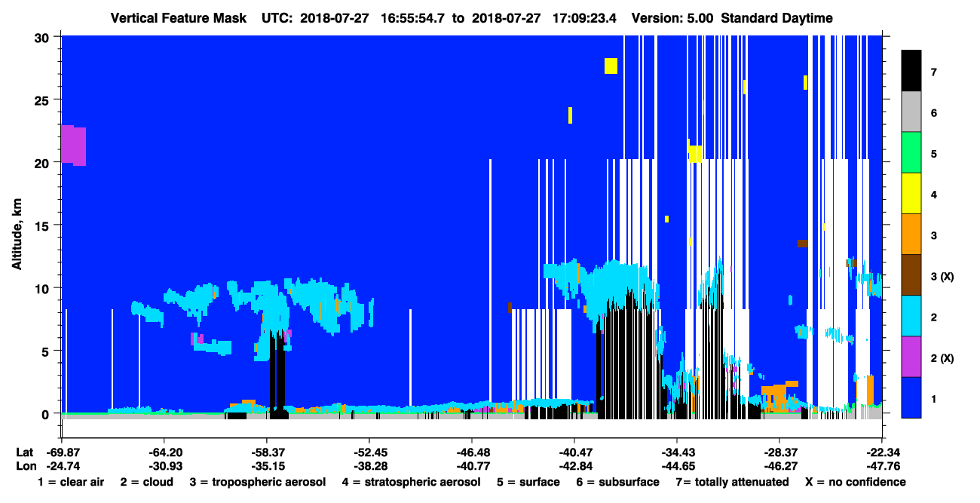Image resolution: width=980 pixels, height=503 pixels.
Task: Click the brown block near 13.5 km altitude
Action: (803, 243)
